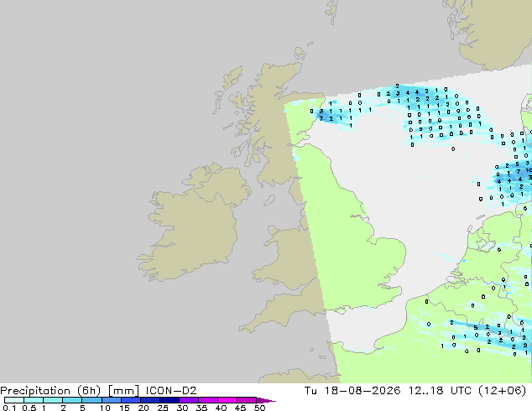Click the date 18-08-2026 in the footer

click(x=362, y=391)
